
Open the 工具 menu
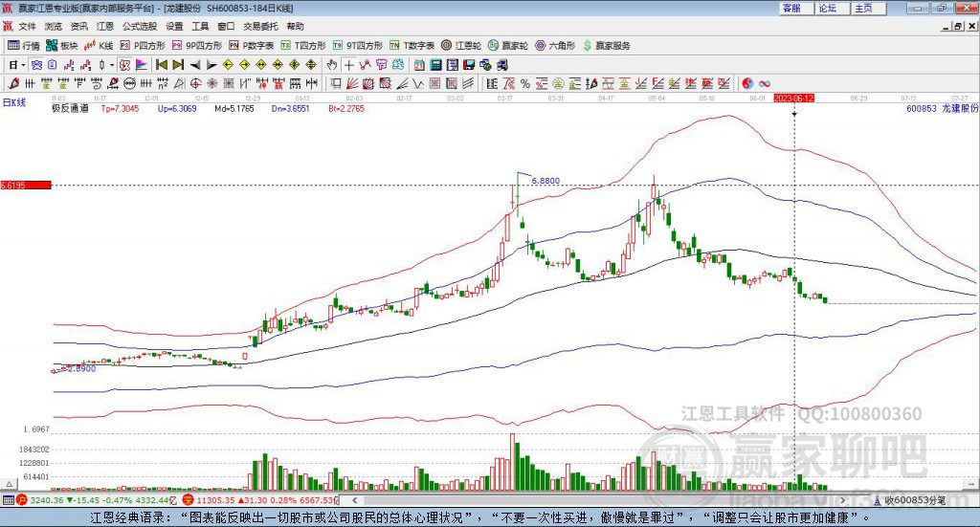[x=200, y=26]
